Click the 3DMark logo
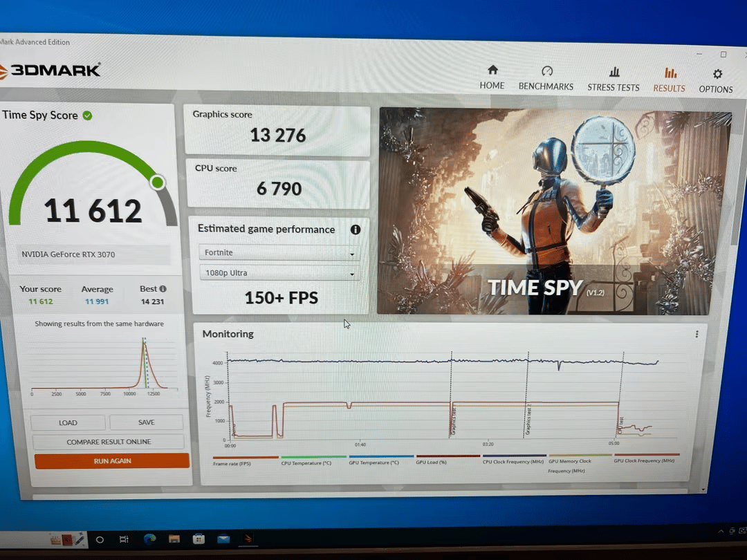The image size is (747, 560). pos(50,71)
